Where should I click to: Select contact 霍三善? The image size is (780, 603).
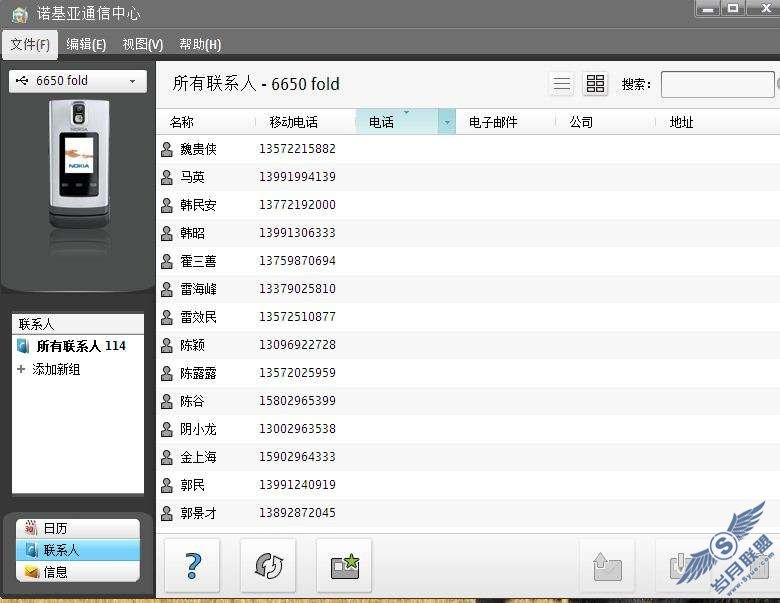(x=198, y=261)
